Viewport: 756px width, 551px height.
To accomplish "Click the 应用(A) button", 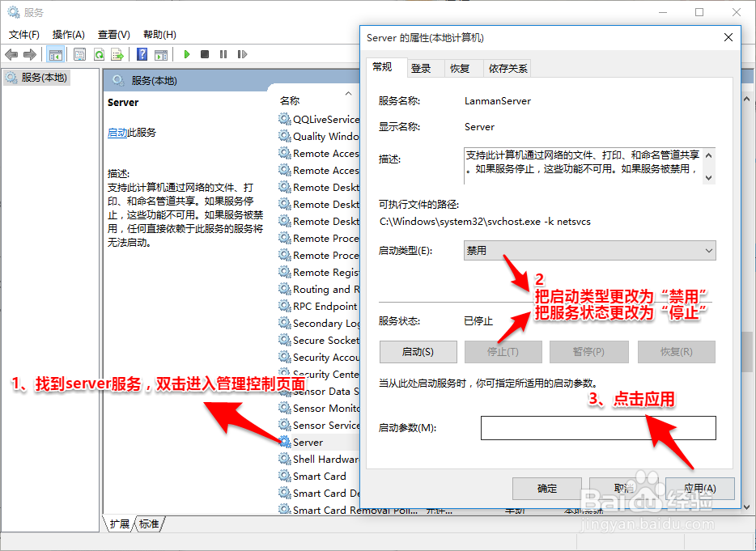I will pos(701,489).
